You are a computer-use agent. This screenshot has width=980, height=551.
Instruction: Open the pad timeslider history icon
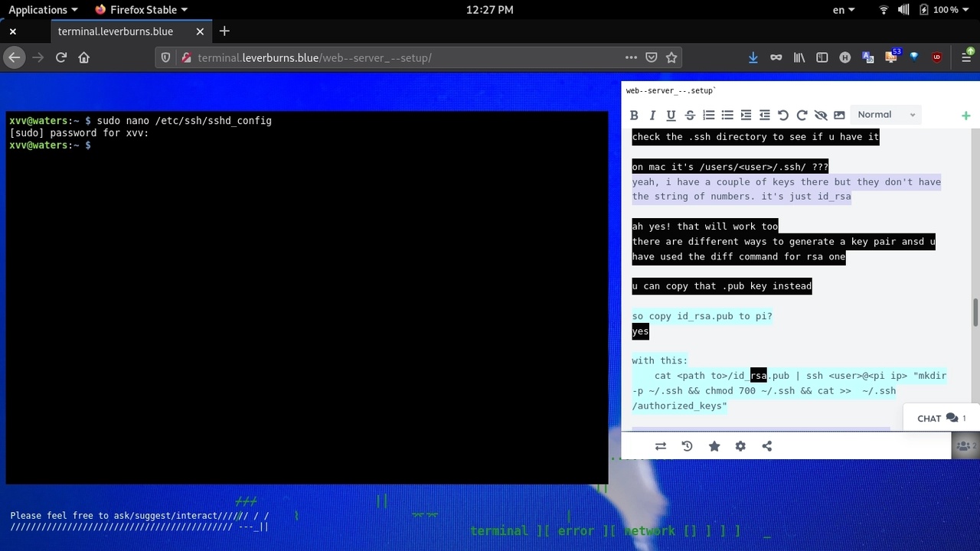click(x=687, y=446)
